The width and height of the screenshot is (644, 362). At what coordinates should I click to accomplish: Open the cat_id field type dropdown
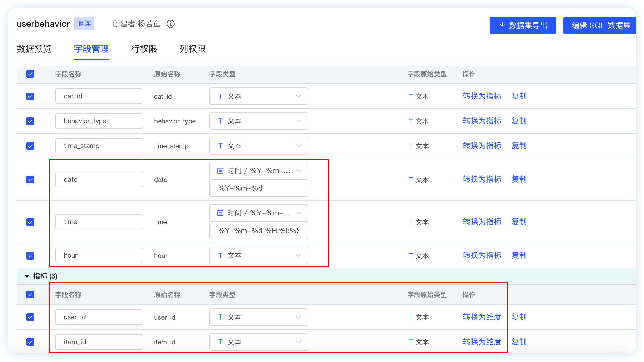point(258,96)
